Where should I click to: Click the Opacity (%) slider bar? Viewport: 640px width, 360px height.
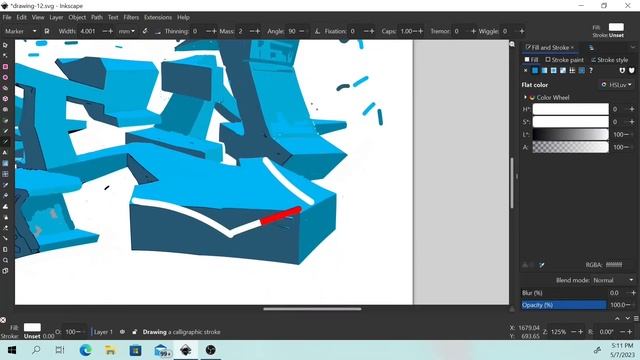coord(564,305)
